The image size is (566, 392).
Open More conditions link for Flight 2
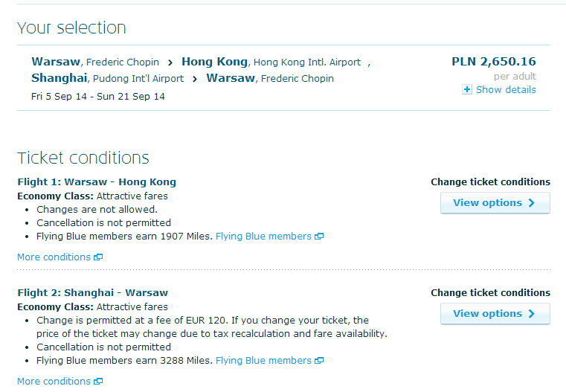coord(54,381)
